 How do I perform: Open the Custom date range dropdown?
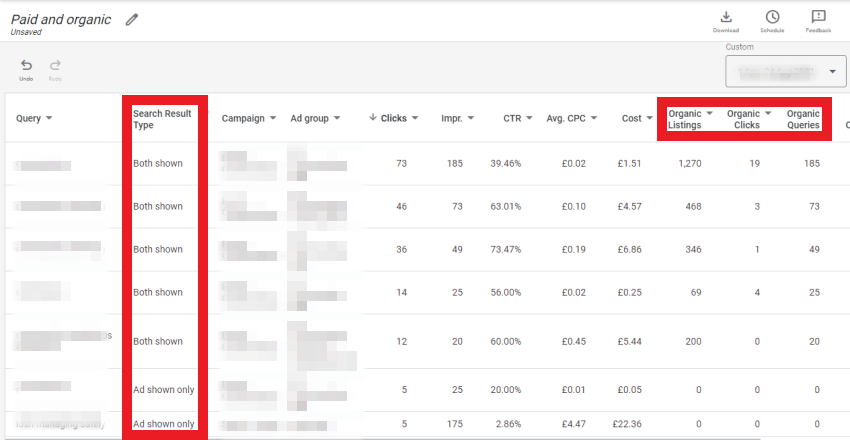(x=785, y=72)
